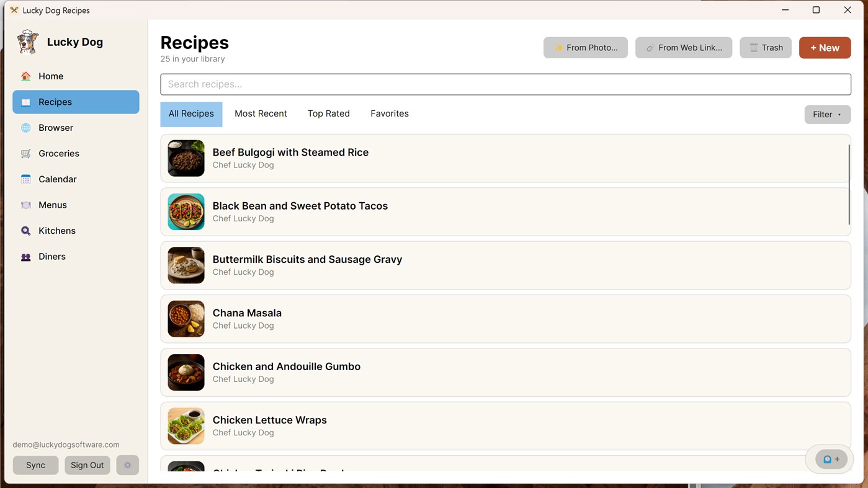868x488 pixels.
Task: Select Black Bean and Sweet Potato Tacos title
Action: pyautogui.click(x=300, y=206)
